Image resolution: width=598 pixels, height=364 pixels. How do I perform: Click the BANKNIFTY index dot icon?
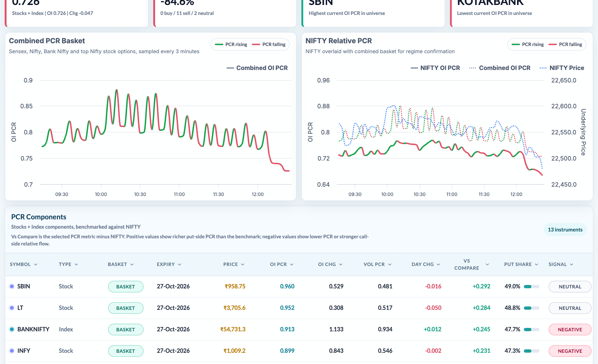click(x=12, y=329)
